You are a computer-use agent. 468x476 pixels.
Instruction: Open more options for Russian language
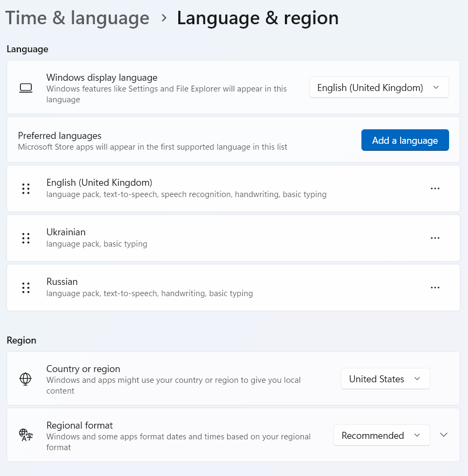click(435, 288)
